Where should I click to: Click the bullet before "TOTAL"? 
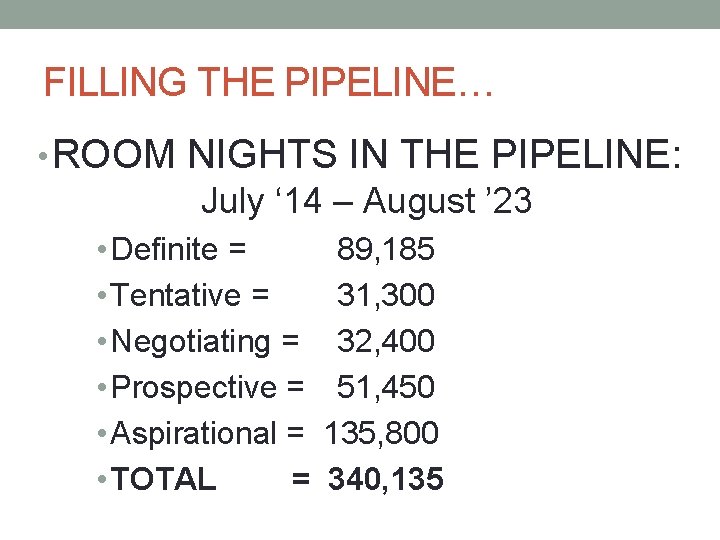pyautogui.click(x=104, y=479)
